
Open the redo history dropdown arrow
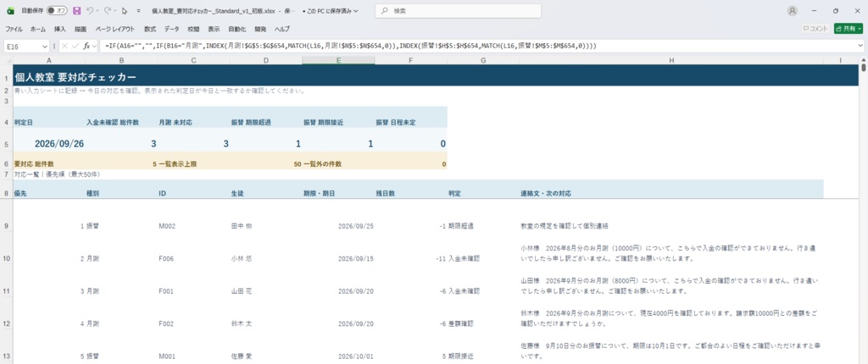coord(115,10)
